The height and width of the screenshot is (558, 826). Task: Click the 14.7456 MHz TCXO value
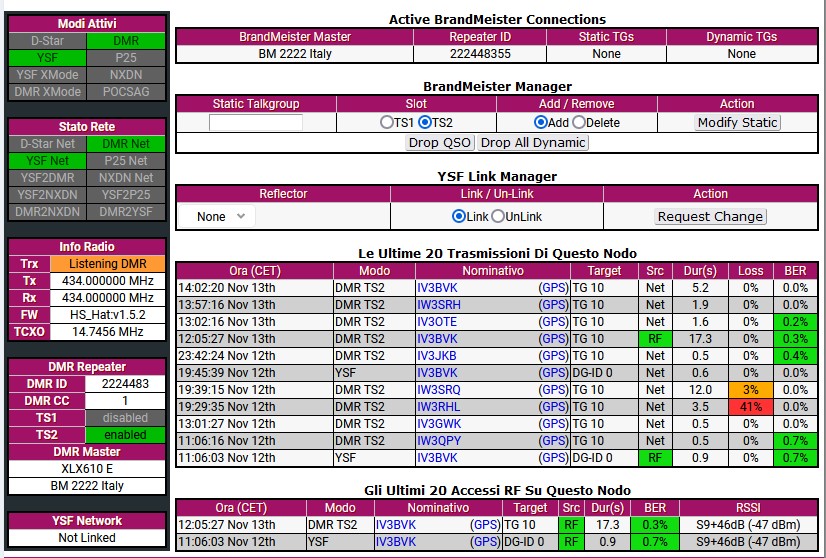107,331
